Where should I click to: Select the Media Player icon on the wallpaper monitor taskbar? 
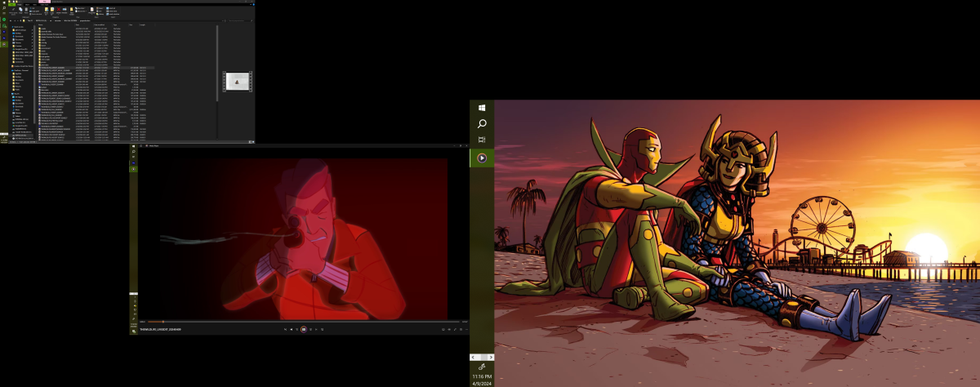pyautogui.click(x=482, y=158)
